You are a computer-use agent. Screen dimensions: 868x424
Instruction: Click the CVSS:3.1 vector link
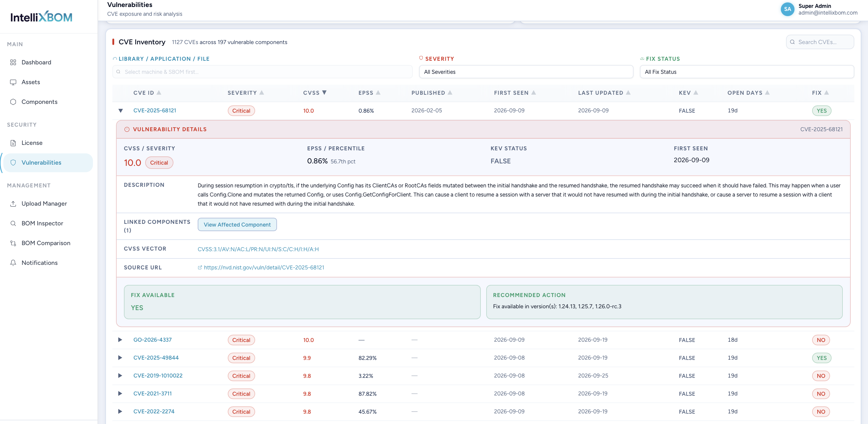tap(258, 249)
